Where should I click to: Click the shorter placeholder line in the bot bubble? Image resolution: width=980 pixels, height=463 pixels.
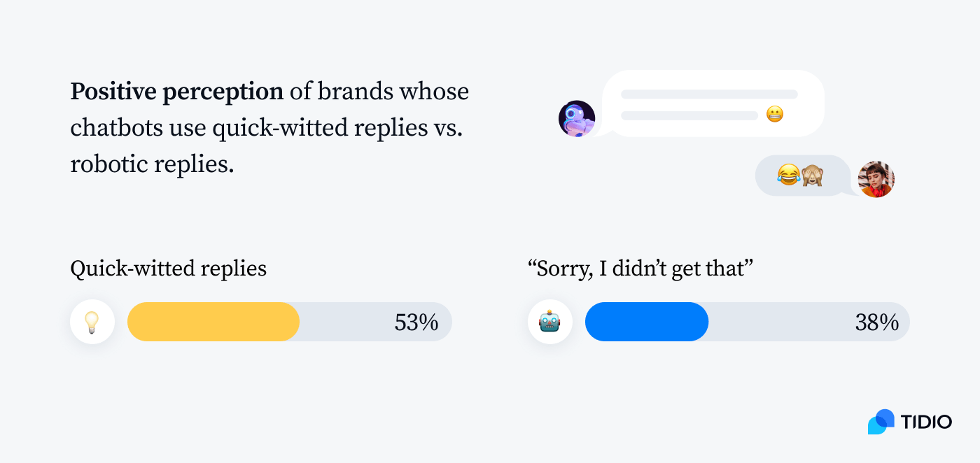click(689, 115)
